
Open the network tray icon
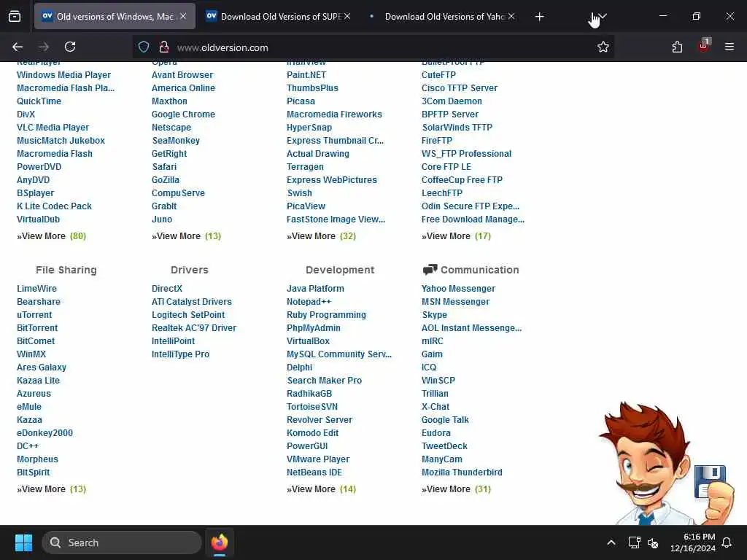click(634, 542)
